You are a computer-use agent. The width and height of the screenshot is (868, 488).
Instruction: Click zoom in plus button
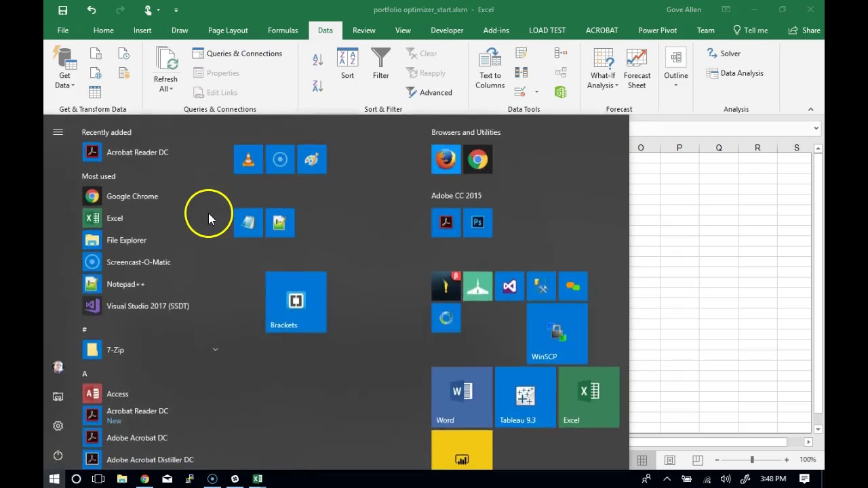[786, 460]
